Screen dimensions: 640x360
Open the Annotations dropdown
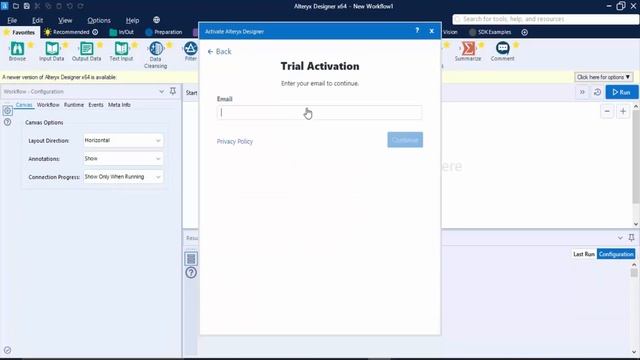pyautogui.click(x=123, y=159)
